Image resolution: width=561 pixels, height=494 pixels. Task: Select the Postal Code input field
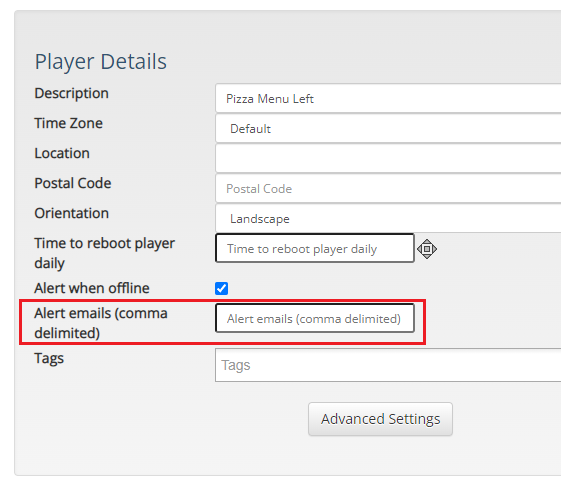[x=388, y=189]
